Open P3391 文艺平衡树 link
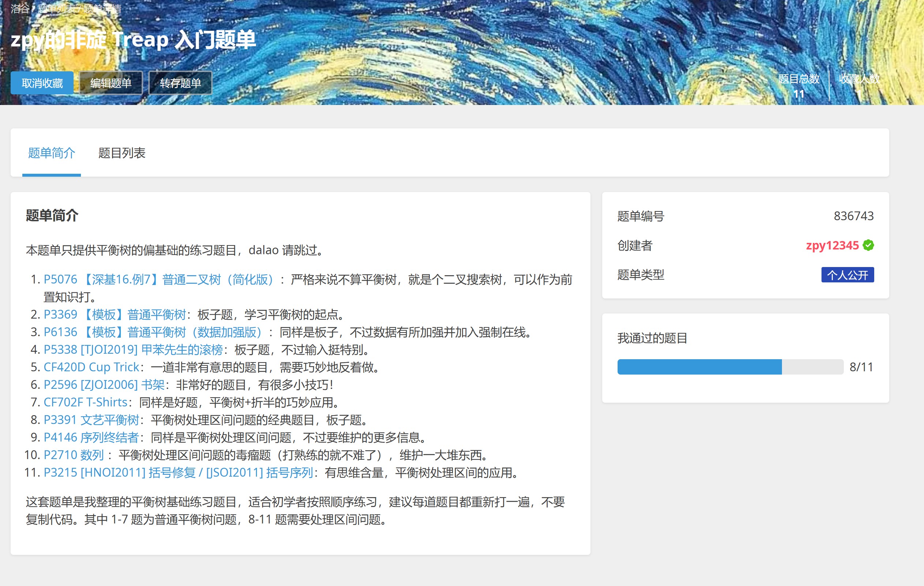The width and height of the screenshot is (924, 586). pos(91,420)
